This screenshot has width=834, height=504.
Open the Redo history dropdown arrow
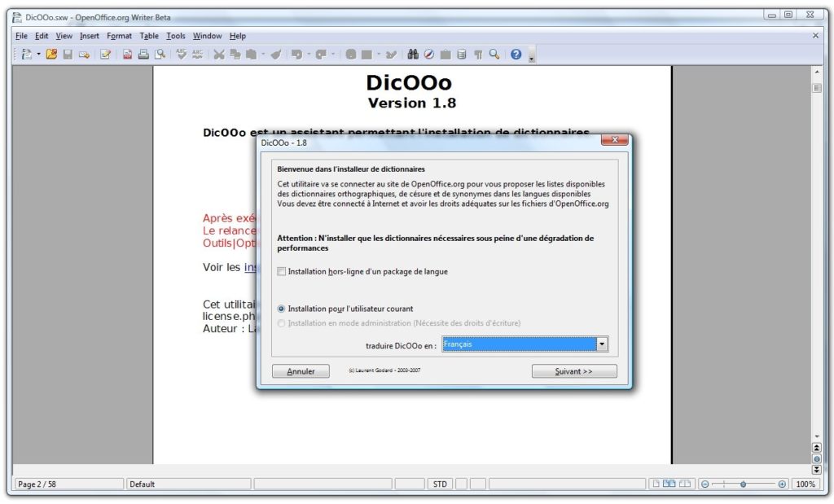coord(333,55)
